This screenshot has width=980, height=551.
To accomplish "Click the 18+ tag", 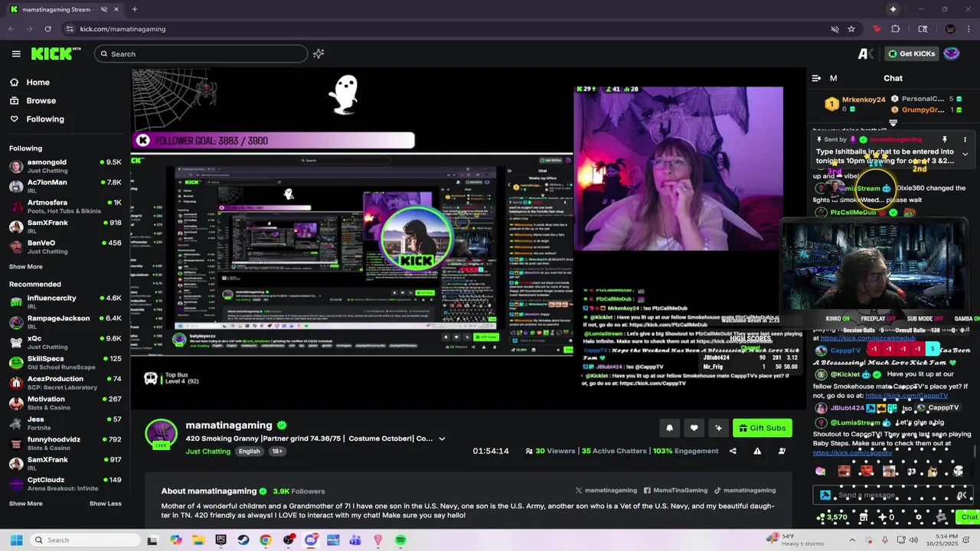I will (277, 452).
